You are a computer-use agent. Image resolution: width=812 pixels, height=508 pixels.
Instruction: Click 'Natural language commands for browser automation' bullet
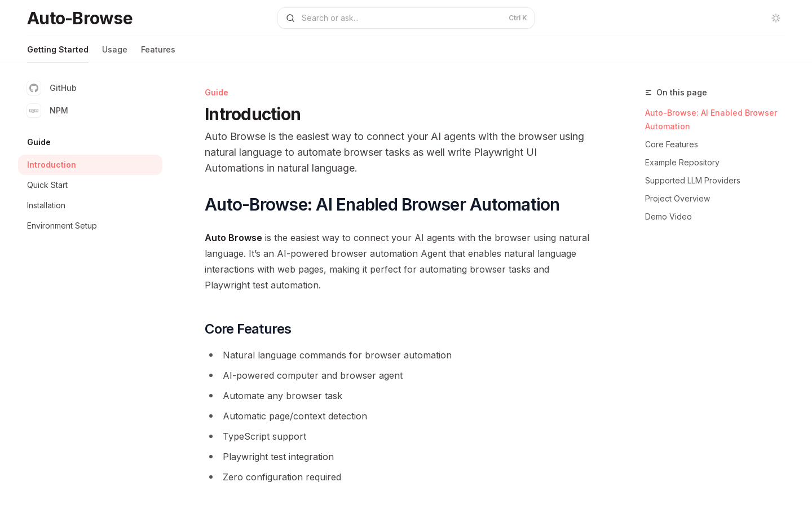pyautogui.click(x=337, y=355)
